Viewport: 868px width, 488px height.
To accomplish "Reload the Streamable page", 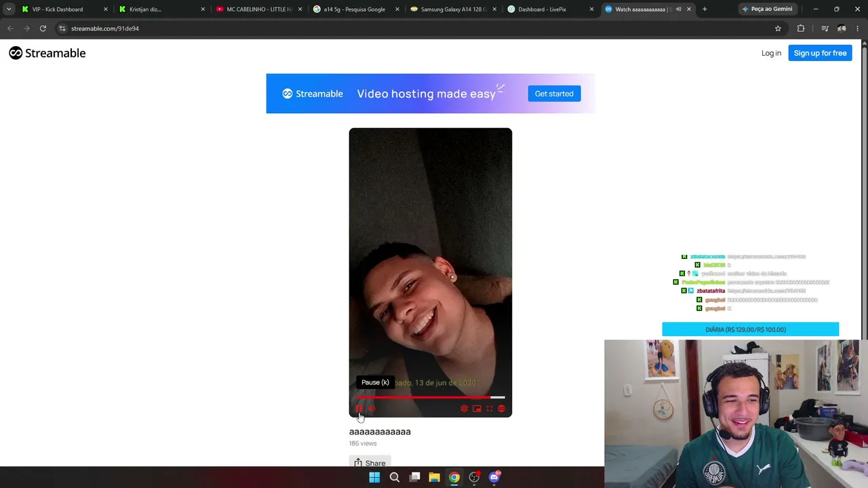I will 43,28.
